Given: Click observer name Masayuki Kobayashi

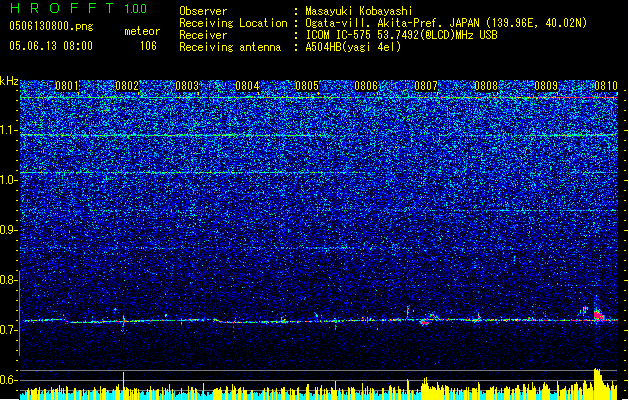Looking at the screenshot, I should (359, 11).
